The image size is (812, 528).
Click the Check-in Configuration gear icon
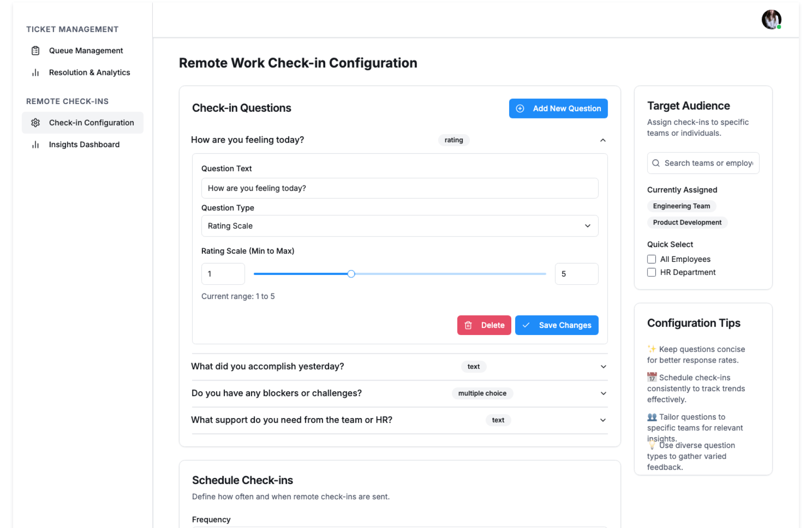pos(36,123)
